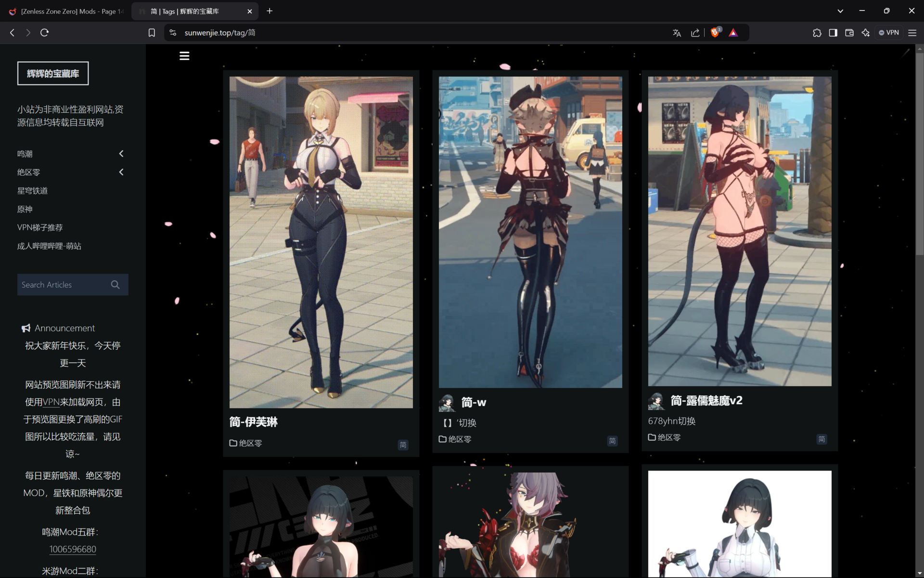Open the purple-haired character thumbnail in second row
This screenshot has height=578, width=924.
tap(530, 524)
